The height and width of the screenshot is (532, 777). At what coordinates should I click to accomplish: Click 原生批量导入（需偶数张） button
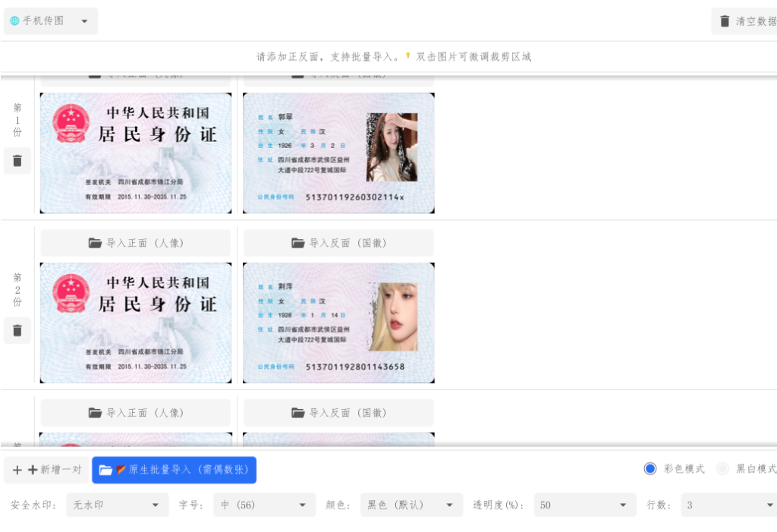click(174, 470)
